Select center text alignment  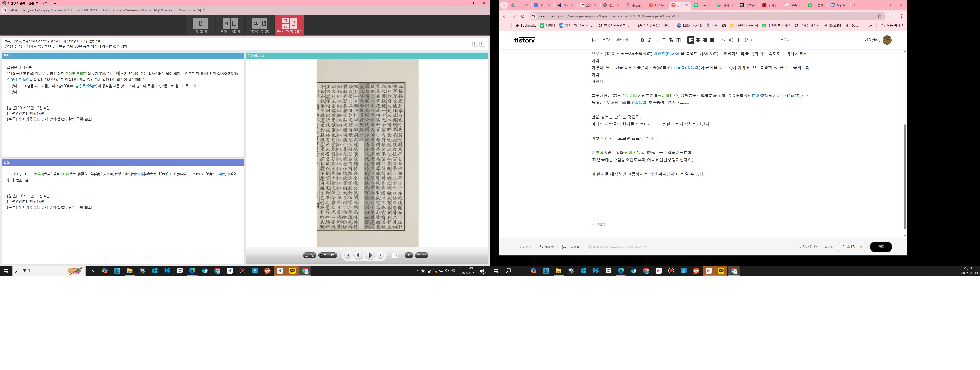pos(698,40)
